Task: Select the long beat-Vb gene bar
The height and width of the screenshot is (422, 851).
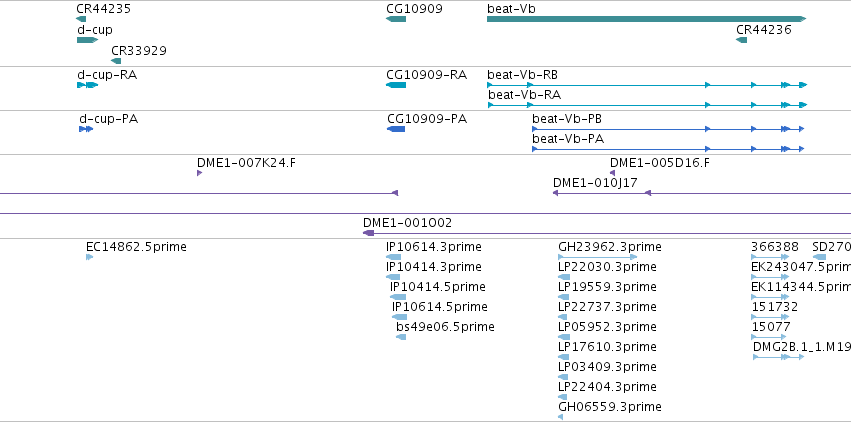Action: coord(647,19)
